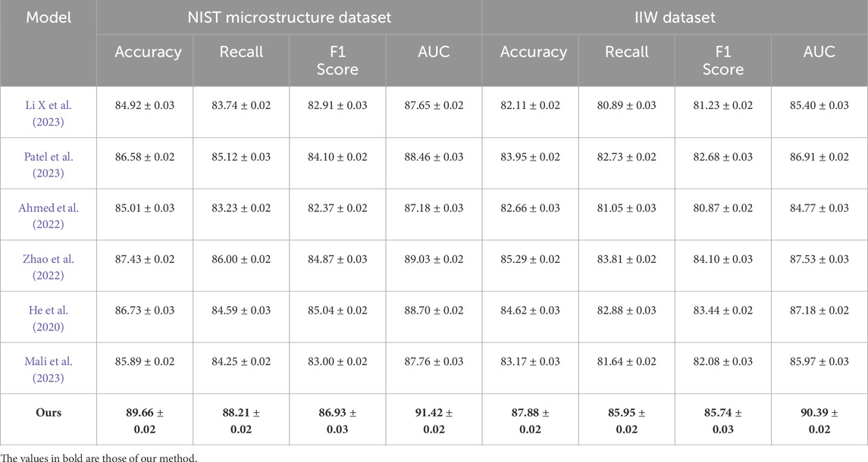The image size is (868, 462).
Task: Click the Model column header
Action: [48, 17]
